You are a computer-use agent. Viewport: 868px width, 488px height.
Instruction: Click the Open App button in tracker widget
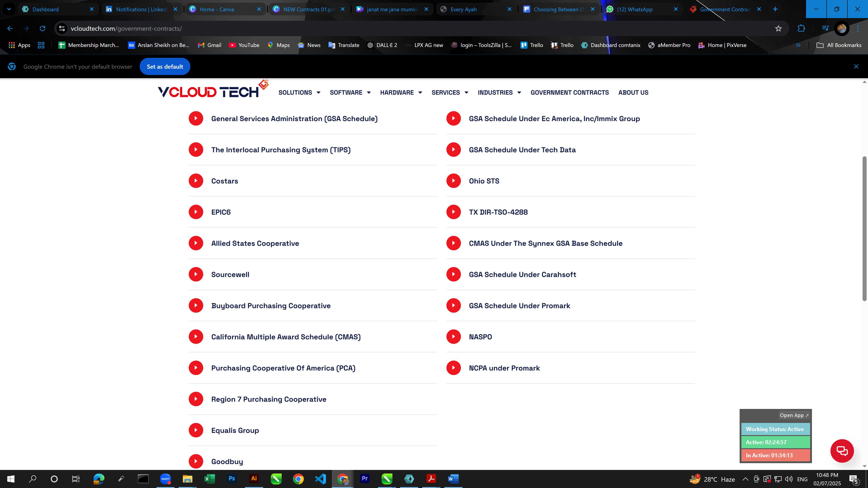(x=794, y=415)
